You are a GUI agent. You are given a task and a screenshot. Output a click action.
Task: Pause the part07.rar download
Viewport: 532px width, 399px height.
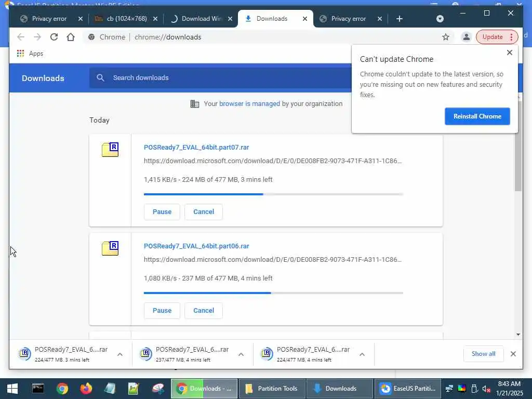coord(162,212)
